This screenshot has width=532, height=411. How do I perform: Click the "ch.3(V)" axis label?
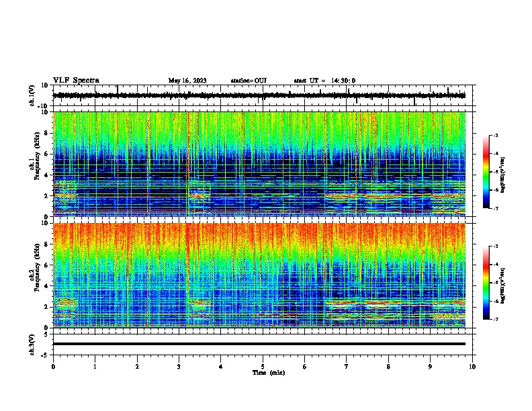point(32,345)
